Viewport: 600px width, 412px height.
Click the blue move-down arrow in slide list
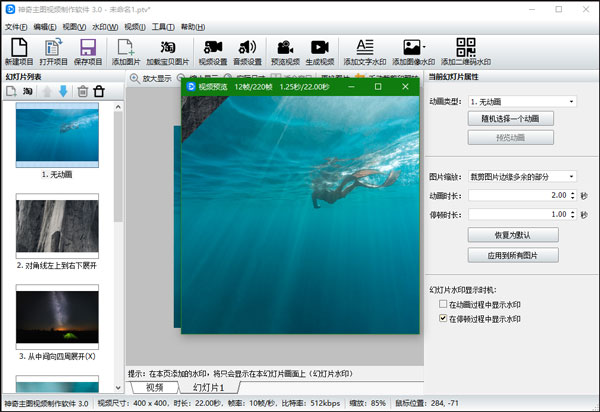click(x=63, y=92)
